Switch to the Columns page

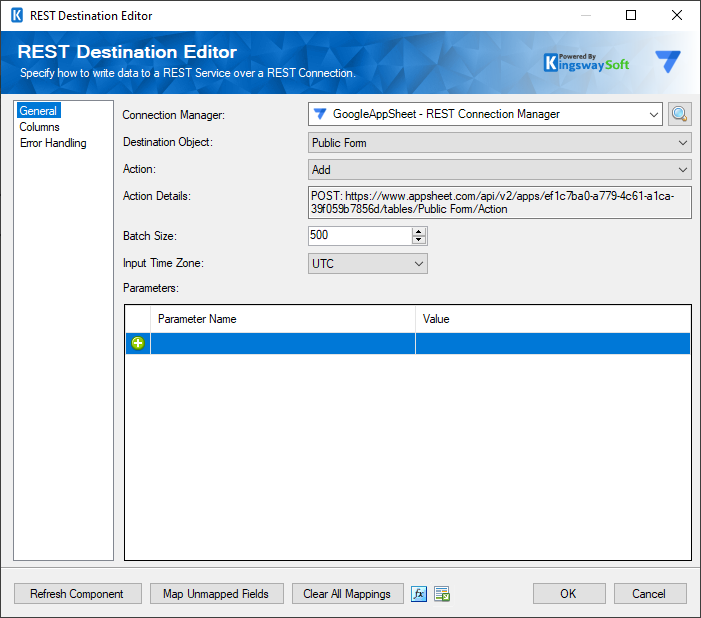tap(39, 127)
